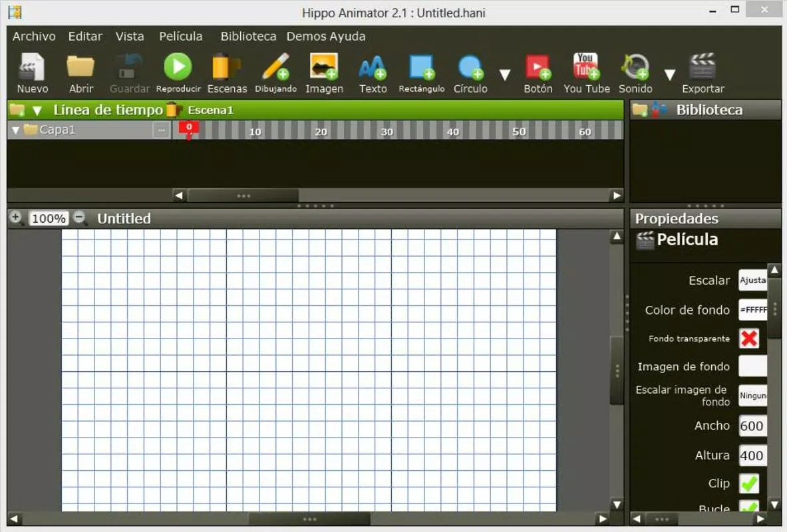Open the Película menu
This screenshot has height=532, width=787.
click(x=181, y=36)
